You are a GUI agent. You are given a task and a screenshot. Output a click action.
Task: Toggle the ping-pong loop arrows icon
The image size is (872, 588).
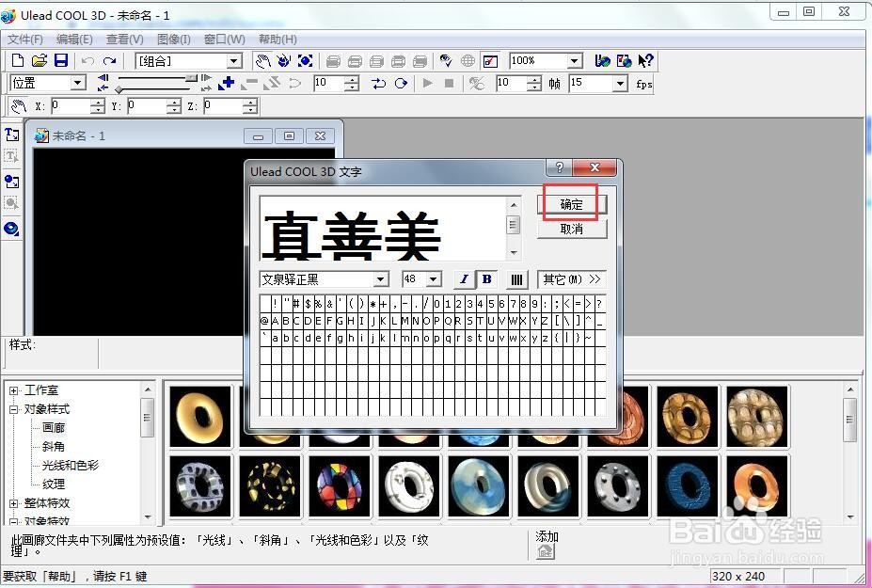379,84
